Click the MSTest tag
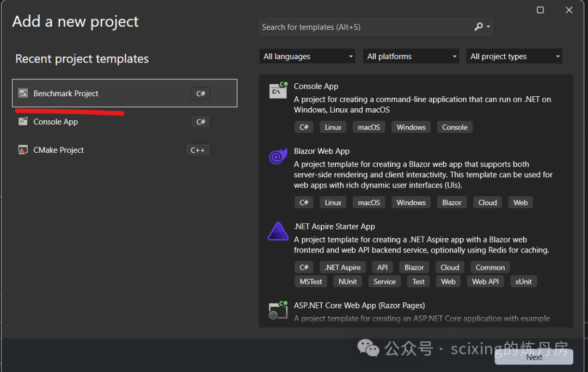The width and height of the screenshot is (588, 372). tap(310, 281)
